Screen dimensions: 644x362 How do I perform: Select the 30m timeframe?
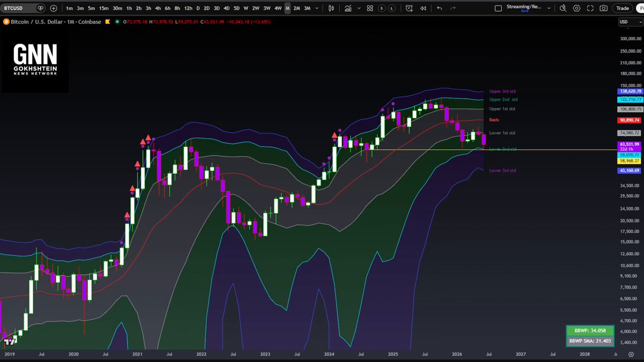pyautogui.click(x=118, y=8)
